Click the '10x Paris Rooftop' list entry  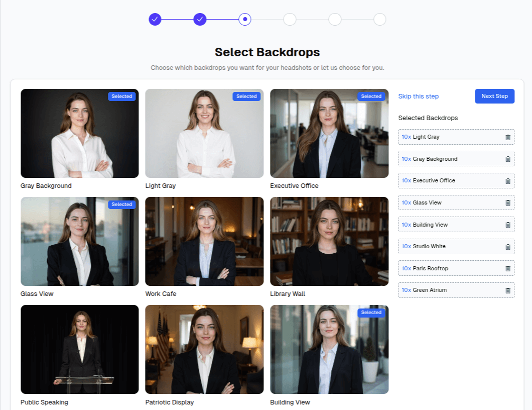click(x=456, y=268)
